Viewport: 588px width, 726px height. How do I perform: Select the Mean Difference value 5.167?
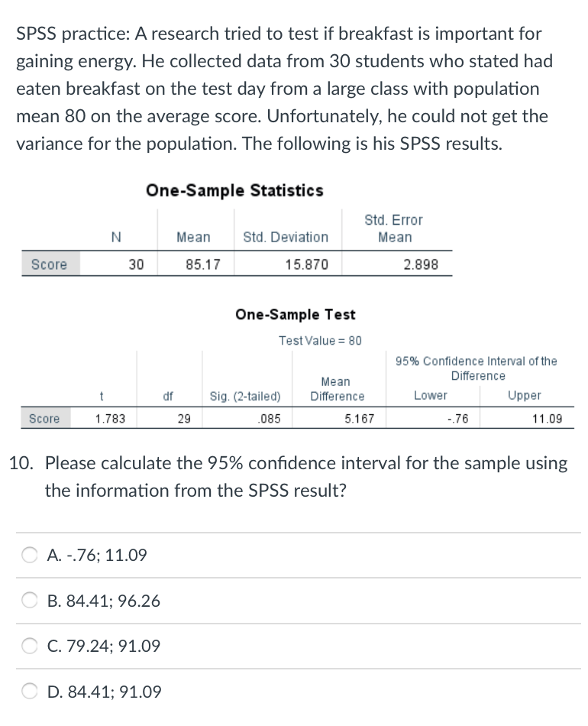[x=359, y=417]
